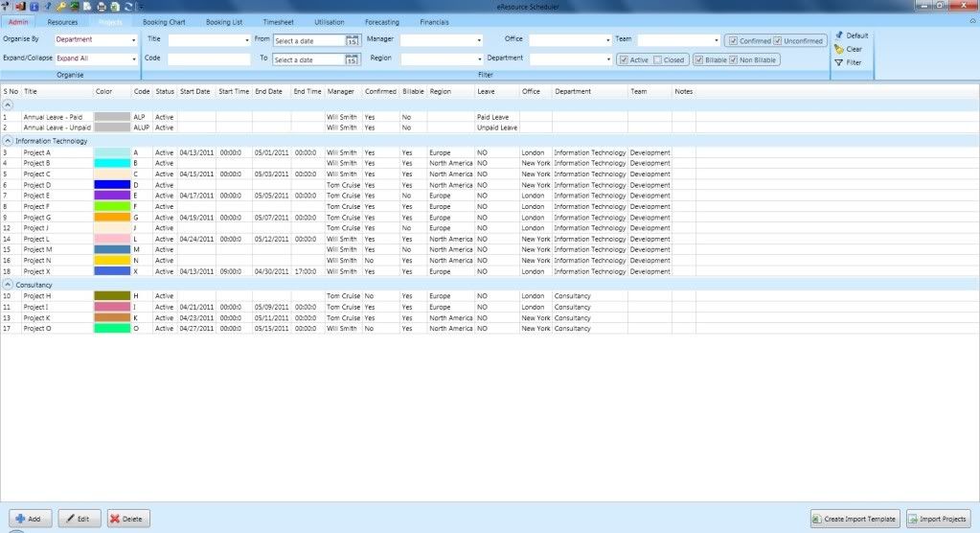Open the From date calendar picker icon
980x533 pixels.
pyautogui.click(x=352, y=40)
